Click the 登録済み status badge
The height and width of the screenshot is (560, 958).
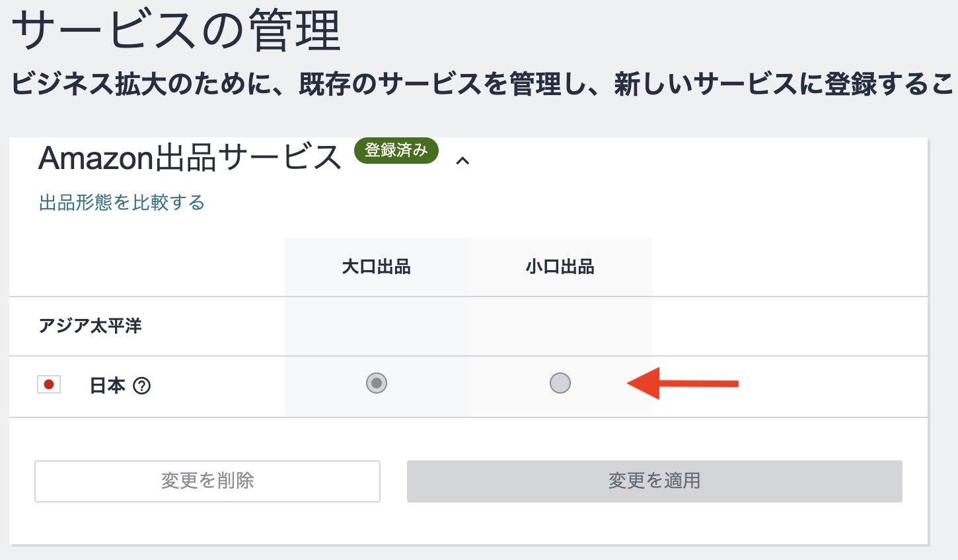(396, 151)
